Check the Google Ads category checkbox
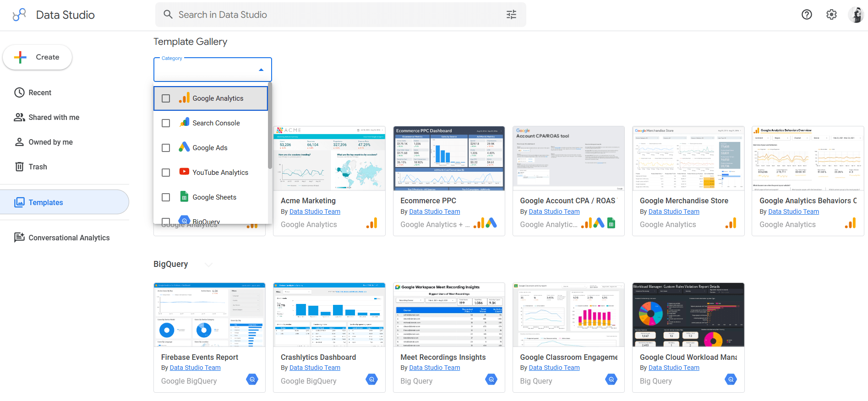 coord(166,148)
